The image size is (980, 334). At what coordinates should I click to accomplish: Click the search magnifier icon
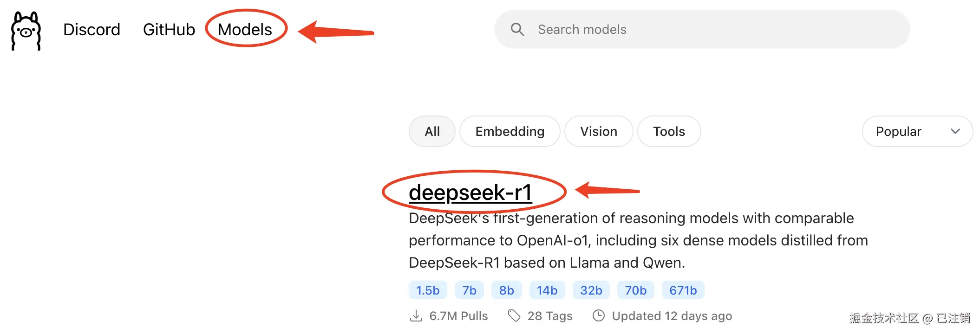point(517,30)
